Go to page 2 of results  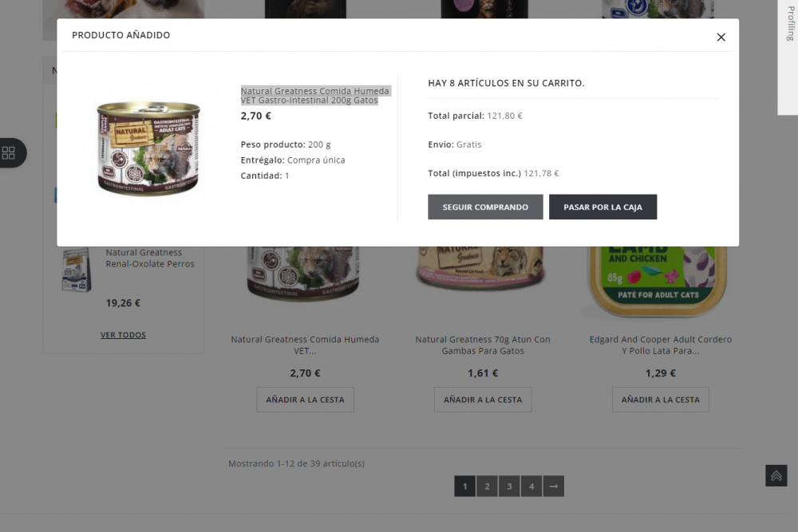pyautogui.click(x=487, y=487)
